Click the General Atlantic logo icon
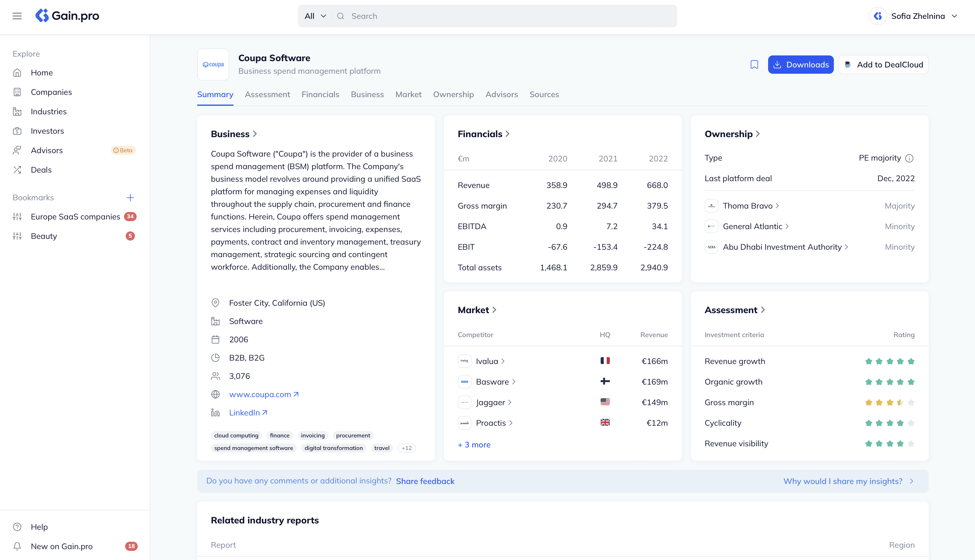The height and width of the screenshot is (560, 975). [711, 227]
